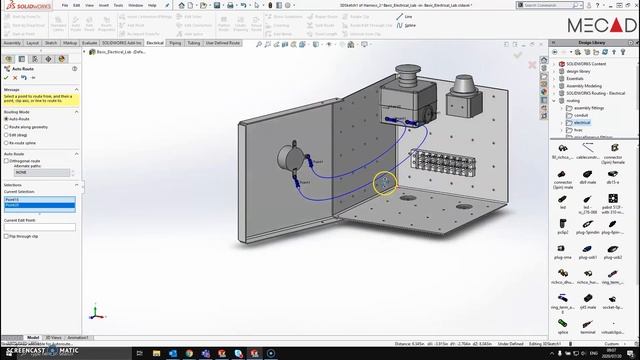The image size is (640, 360).
Task: Open the Insert menu
Action: 104,5
